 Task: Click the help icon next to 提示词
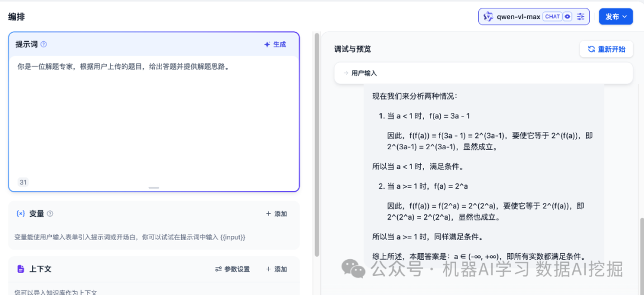[44, 44]
